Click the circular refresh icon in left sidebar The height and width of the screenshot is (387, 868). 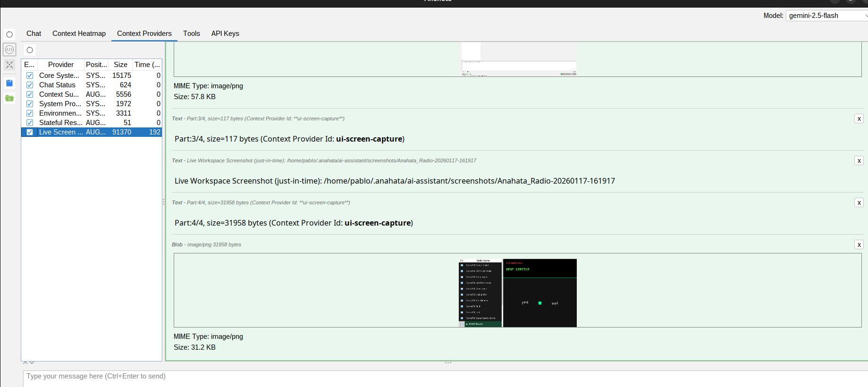[x=9, y=34]
